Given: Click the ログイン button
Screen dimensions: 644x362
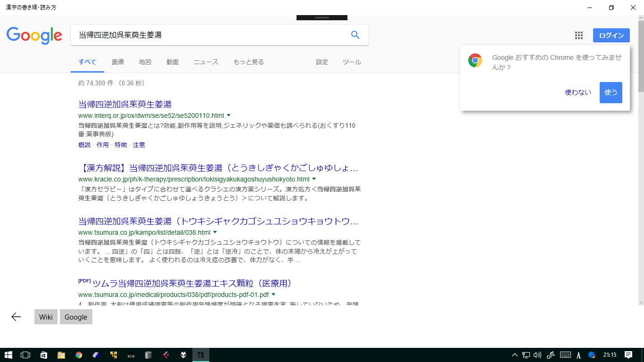Looking at the screenshot, I should click(611, 35).
